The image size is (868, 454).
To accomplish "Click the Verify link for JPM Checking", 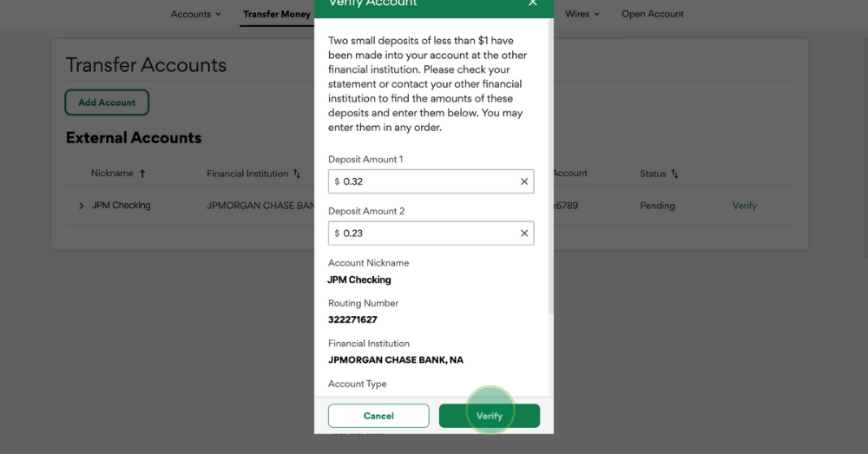I will pos(744,206).
